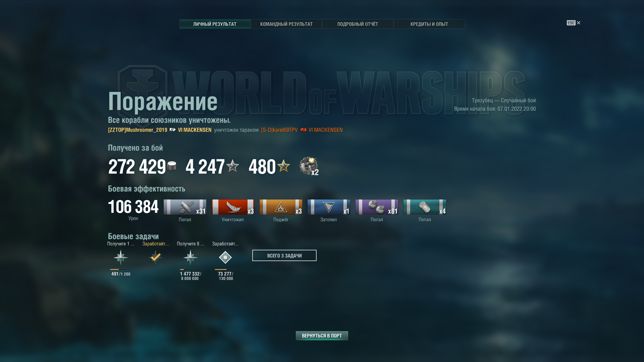Click the completed mission checkmark icon
Image resolution: width=644 pixels, height=362 pixels.
pos(156,257)
